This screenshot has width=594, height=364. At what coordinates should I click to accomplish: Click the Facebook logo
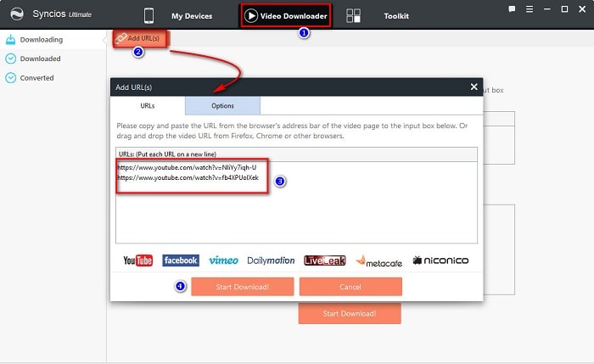pyautogui.click(x=181, y=260)
